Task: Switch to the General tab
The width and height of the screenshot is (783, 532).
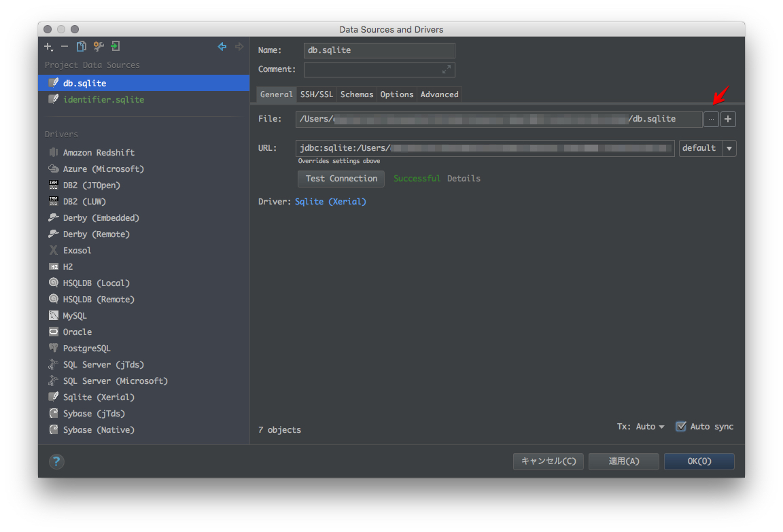Action: [x=276, y=94]
